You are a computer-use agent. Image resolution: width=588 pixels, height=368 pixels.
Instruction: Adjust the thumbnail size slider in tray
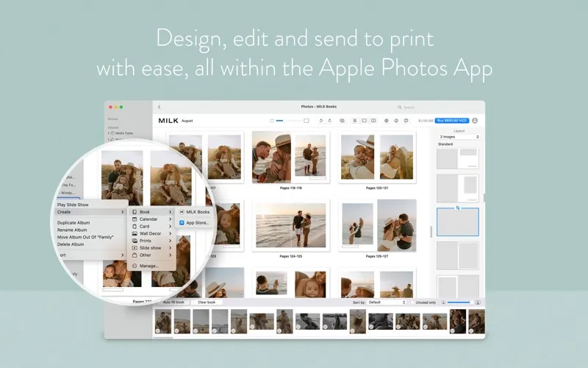(x=459, y=302)
